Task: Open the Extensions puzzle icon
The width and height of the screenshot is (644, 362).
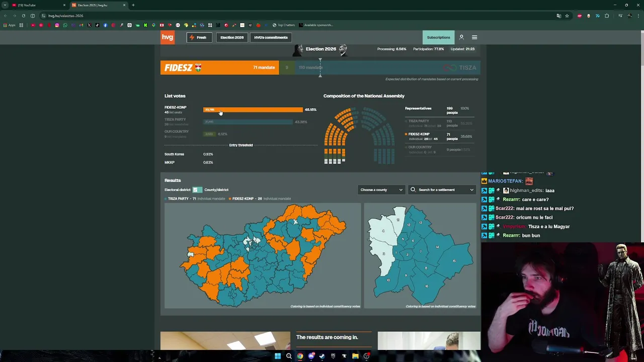Action: click(607, 16)
